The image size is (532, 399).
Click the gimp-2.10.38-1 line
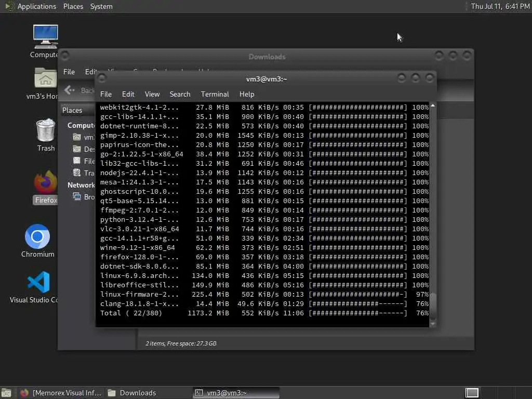point(264,136)
